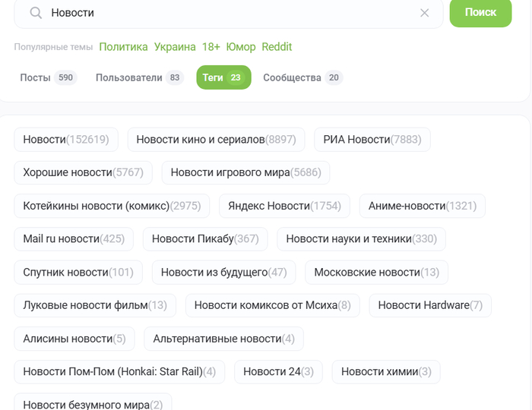Open the Новости кино и сериалов tag

click(216, 140)
